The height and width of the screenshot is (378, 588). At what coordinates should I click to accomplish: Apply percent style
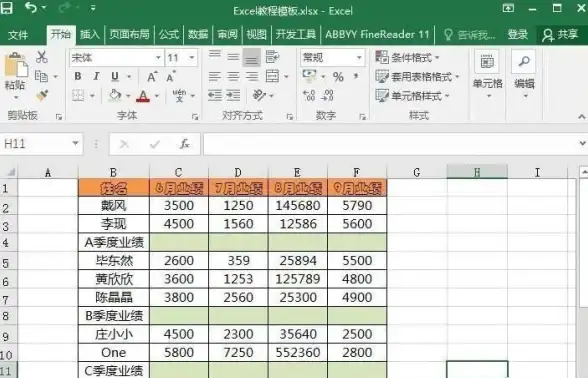[x=338, y=77]
